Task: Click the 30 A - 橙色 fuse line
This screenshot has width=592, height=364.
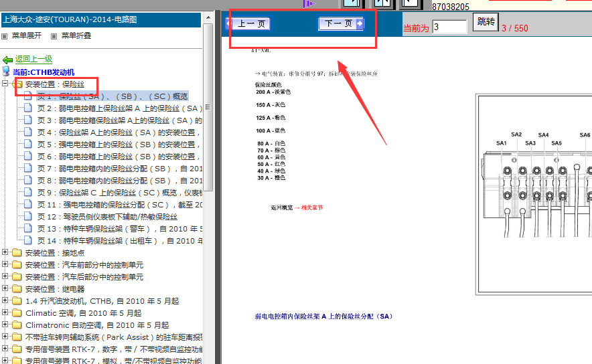Action: (271, 178)
